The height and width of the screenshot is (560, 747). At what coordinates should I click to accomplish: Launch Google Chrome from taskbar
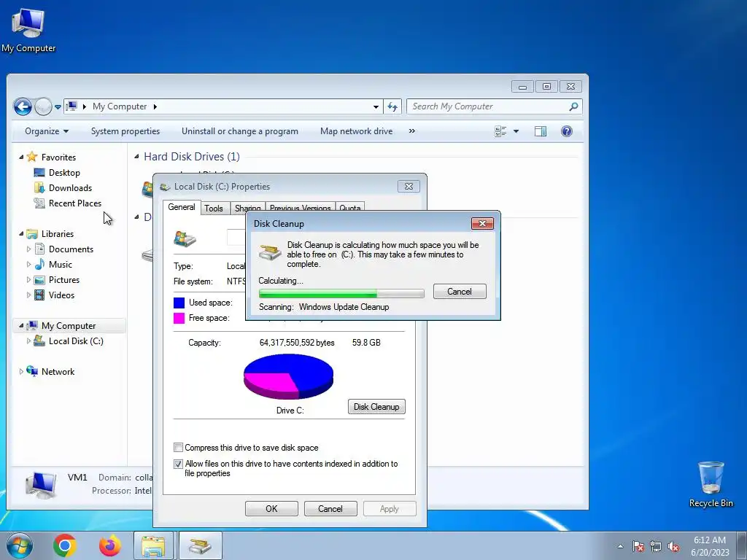click(65, 545)
